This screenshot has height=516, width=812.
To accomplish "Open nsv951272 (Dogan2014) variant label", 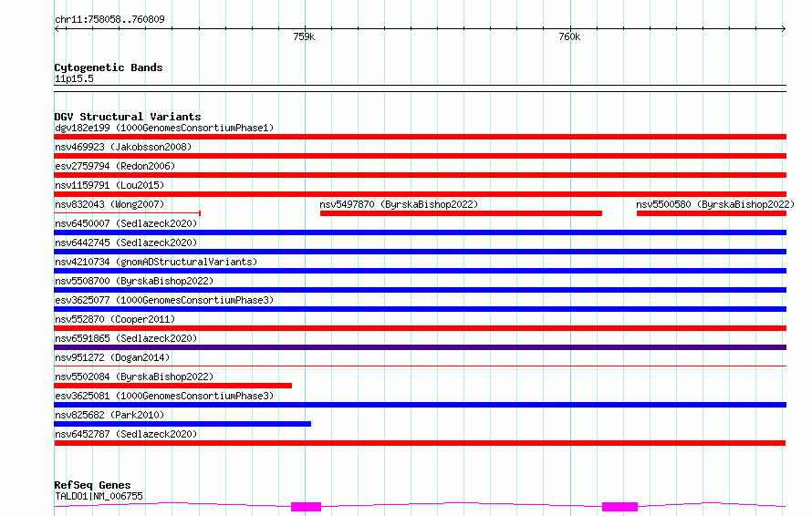I will (112, 357).
